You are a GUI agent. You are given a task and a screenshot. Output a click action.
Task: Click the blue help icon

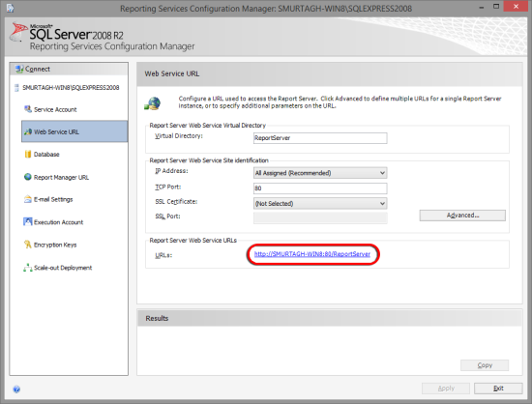click(x=16, y=390)
